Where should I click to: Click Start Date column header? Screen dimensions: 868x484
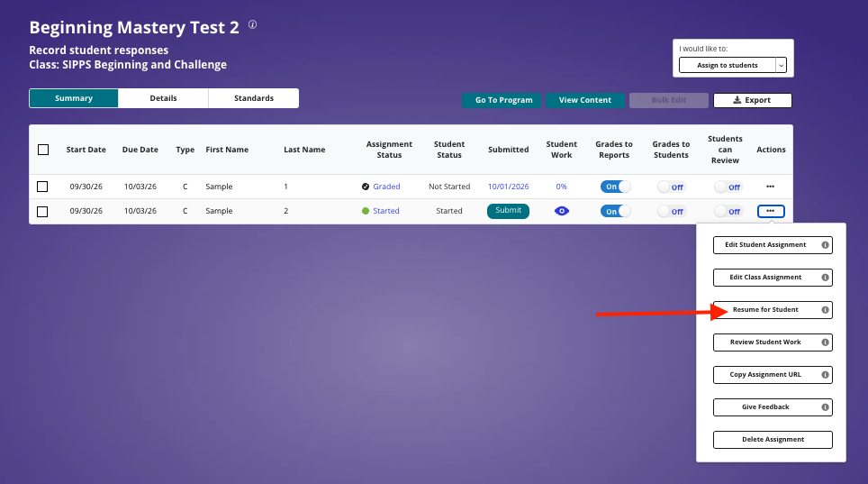click(86, 150)
